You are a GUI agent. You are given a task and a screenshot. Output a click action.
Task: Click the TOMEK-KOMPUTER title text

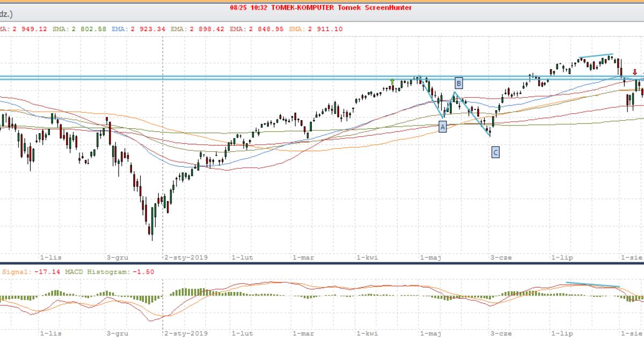point(306,8)
